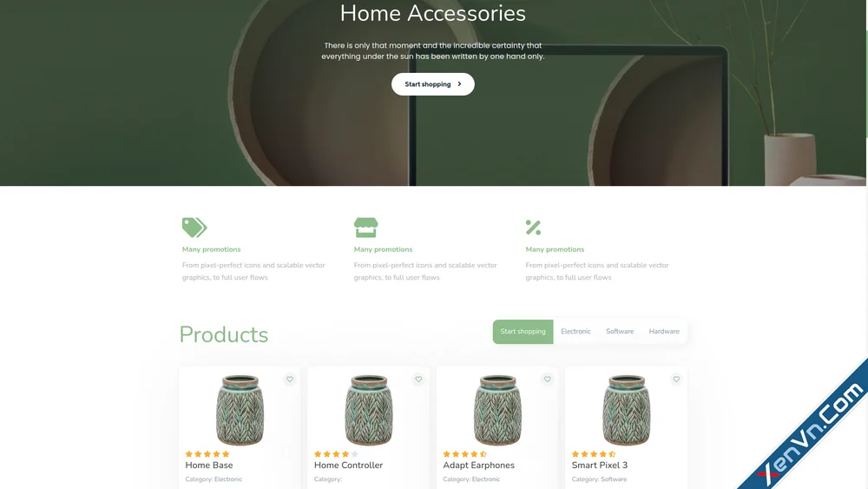
Task: Open the Home Controller product link
Action: (x=348, y=466)
